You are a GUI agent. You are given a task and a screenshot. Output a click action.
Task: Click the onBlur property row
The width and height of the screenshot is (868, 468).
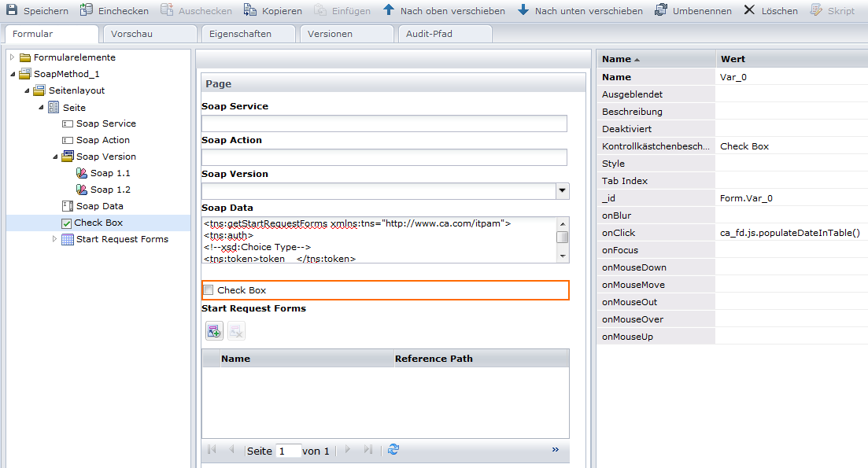point(733,216)
